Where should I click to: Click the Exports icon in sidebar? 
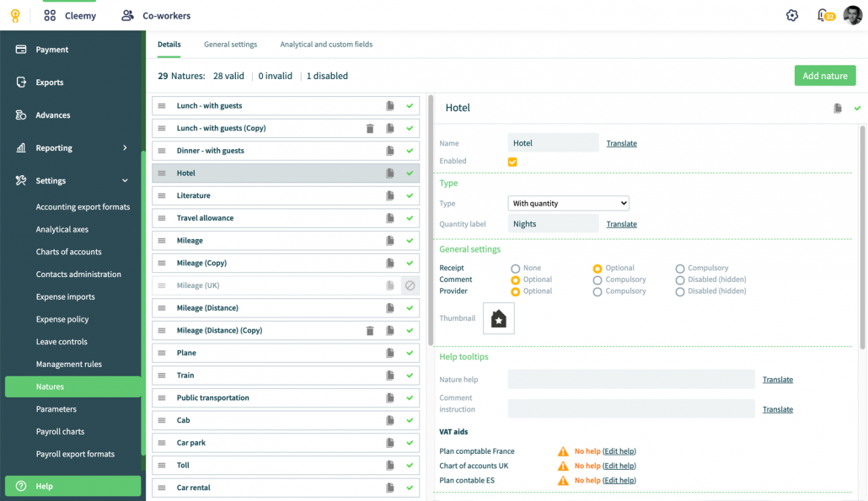coord(21,82)
